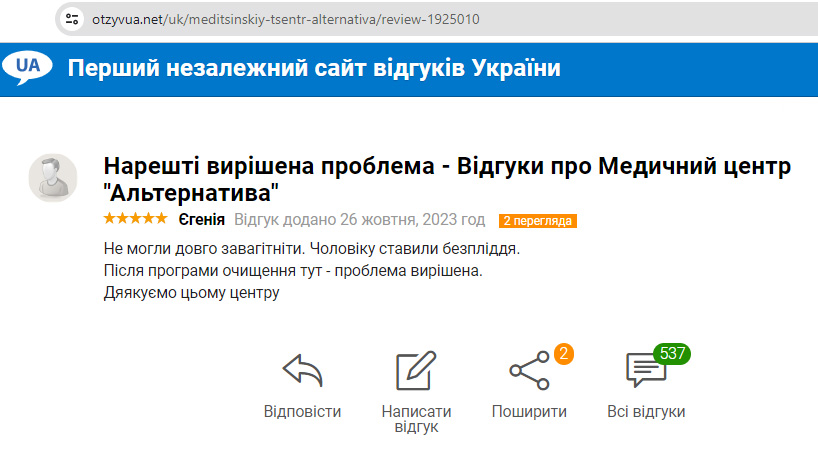Open author profile 'Євгенія'
The image size is (818, 461).
coord(201,220)
